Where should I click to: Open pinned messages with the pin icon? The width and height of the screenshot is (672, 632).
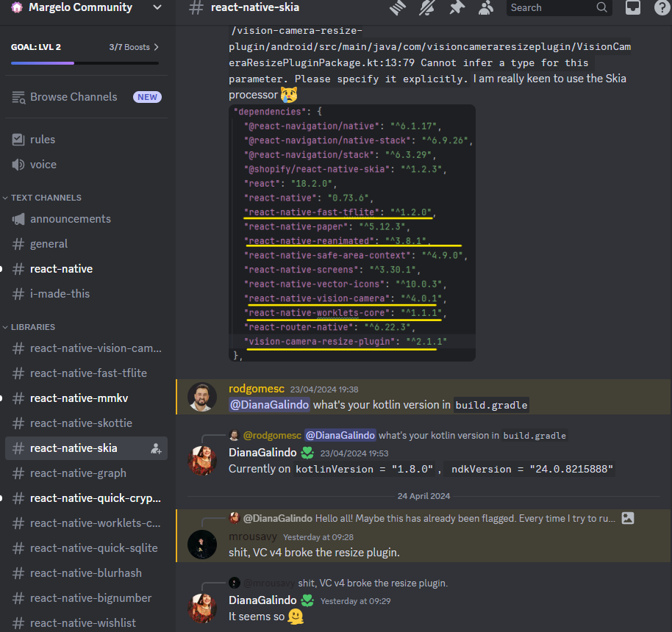click(x=457, y=8)
